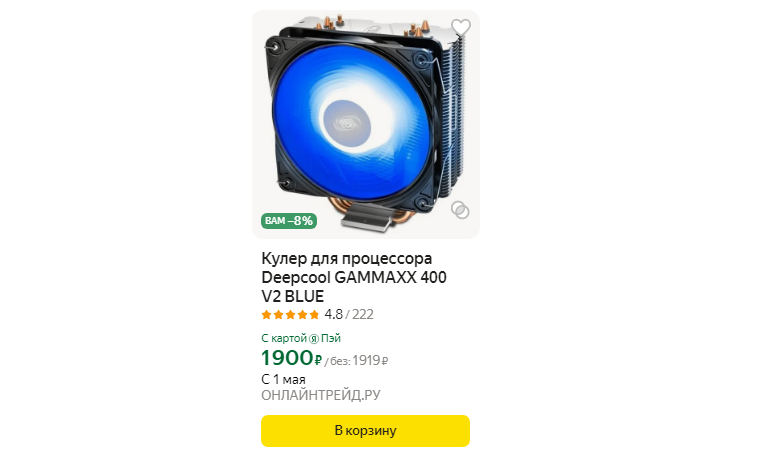The image size is (761, 472).
Task: Click the compare products overlapping circles icon
Action: pyautogui.click(x=460, y=210)
